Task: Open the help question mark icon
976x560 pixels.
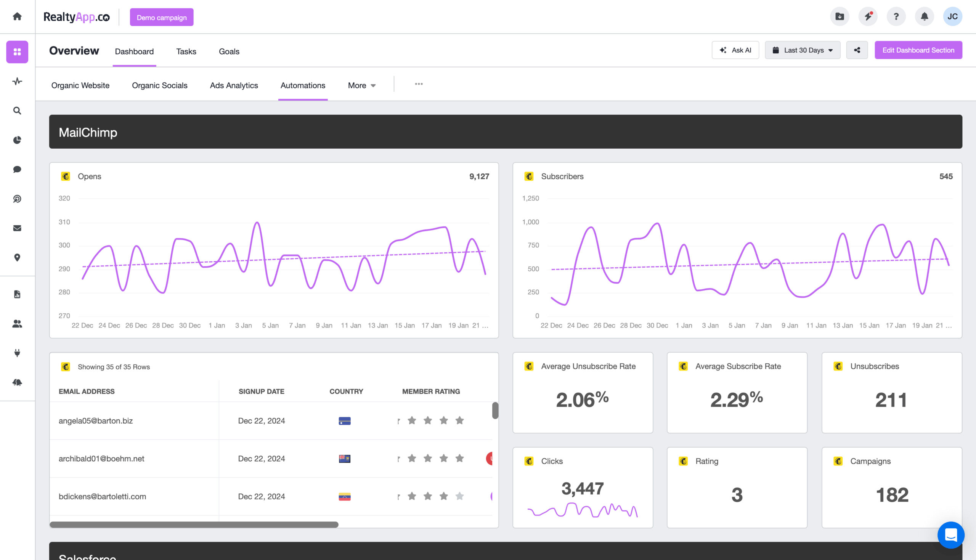Action: [x=896, y=16]
